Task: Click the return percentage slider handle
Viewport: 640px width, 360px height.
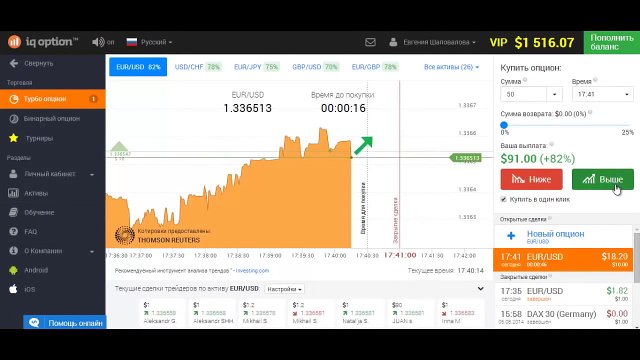Action: 504,125
